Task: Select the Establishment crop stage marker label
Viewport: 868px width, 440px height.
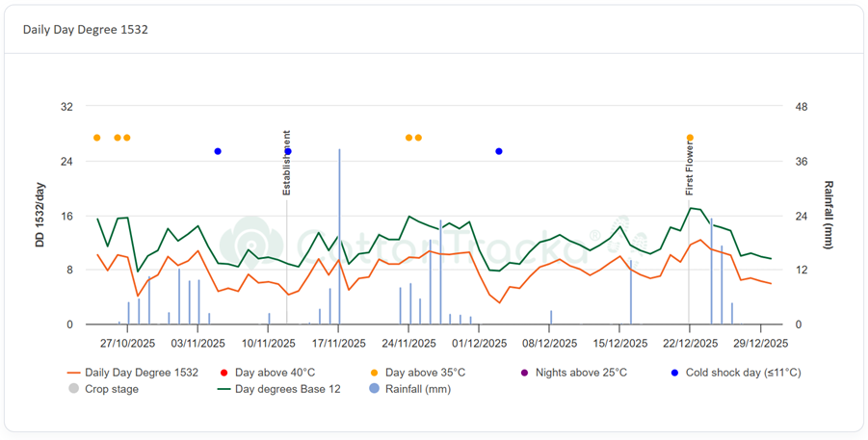Action: [x=286, y=163]
